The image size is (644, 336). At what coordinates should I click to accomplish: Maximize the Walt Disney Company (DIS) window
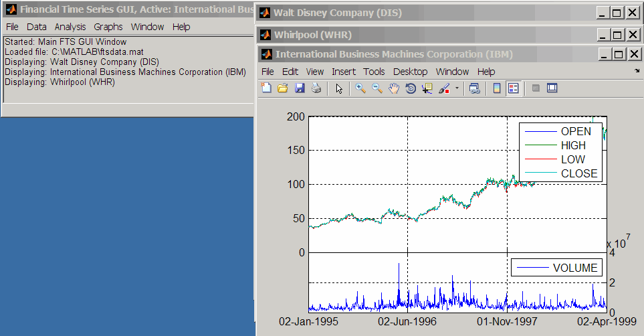pos(617,13)
